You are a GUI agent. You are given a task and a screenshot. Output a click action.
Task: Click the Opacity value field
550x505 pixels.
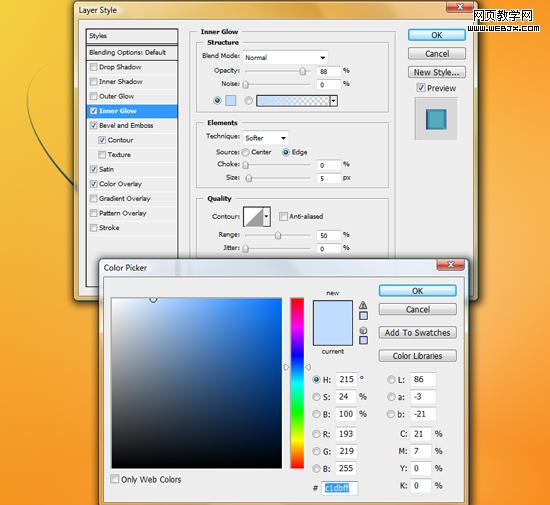pyautogui.click(x=328, y=71)
